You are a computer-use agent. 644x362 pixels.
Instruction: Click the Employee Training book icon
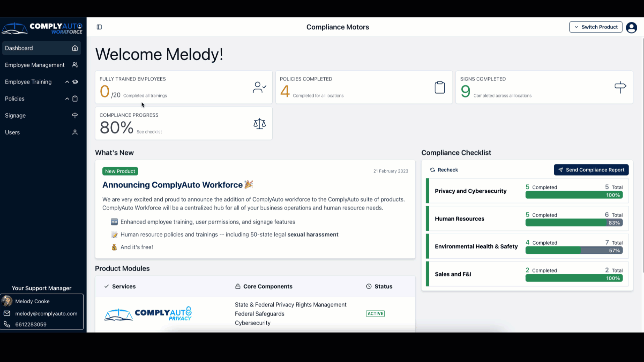(x=75, y=81)
